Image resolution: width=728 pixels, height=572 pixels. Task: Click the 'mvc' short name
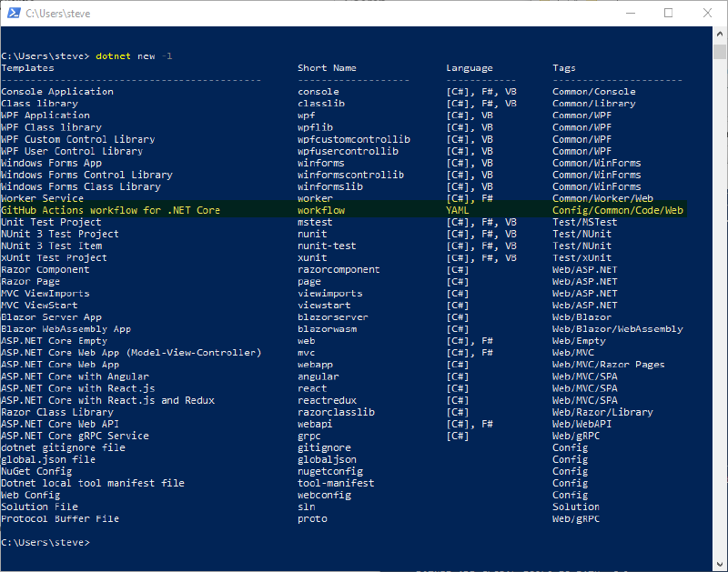(x=306, y=353)
